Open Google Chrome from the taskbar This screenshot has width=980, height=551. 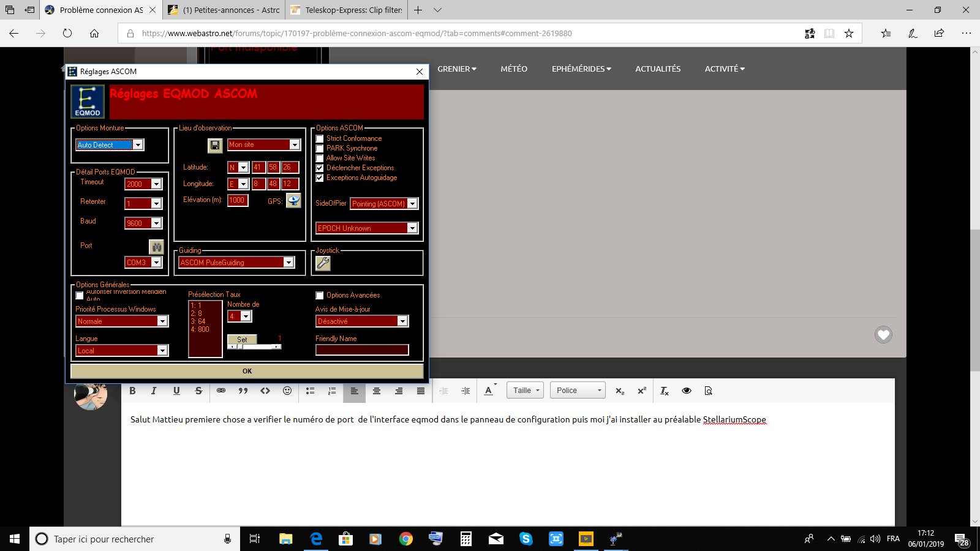point(405,539)
